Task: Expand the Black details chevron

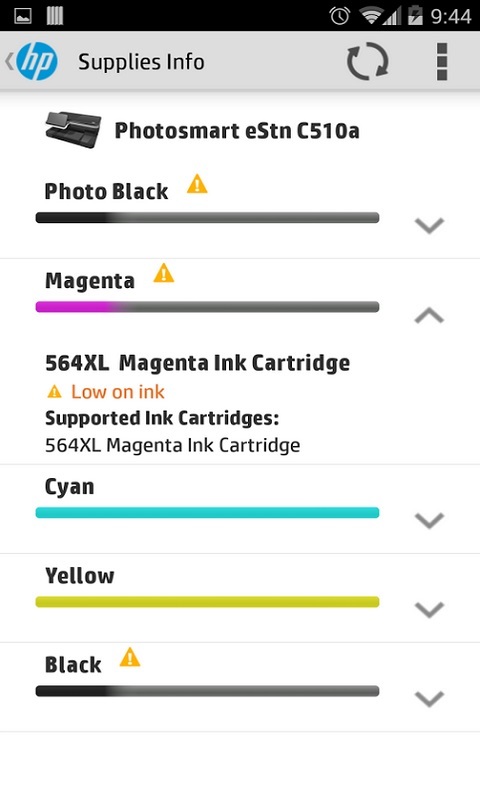Action: pyautogui.click(x=430, y=698)
